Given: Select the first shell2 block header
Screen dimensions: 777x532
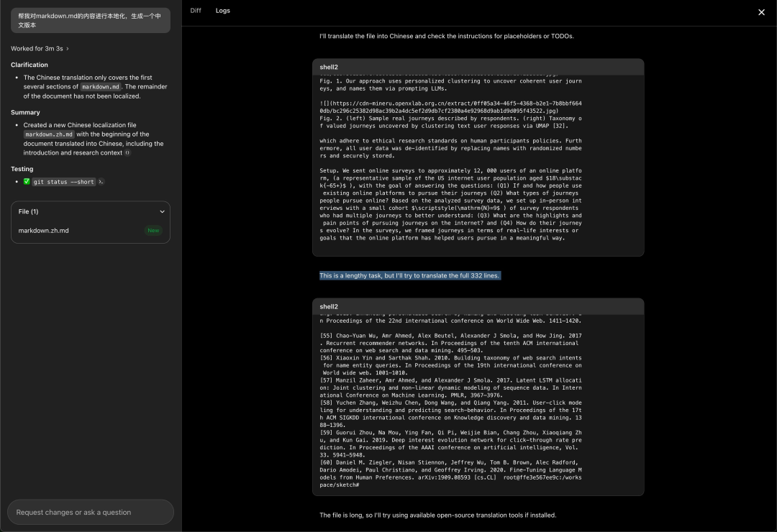Looking at the screenshot, I should 478,67.
